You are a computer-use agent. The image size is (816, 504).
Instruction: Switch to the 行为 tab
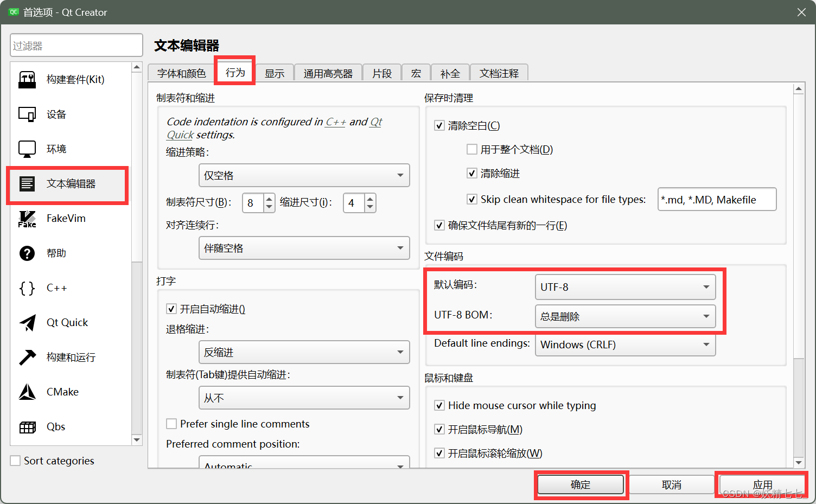coord(235,72)
